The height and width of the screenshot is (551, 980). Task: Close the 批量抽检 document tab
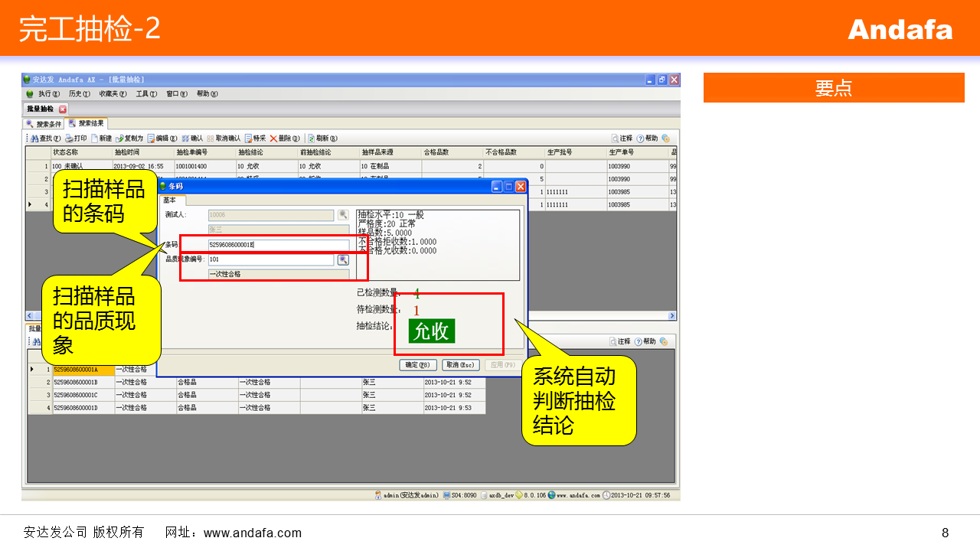click(x=63, y=109)
